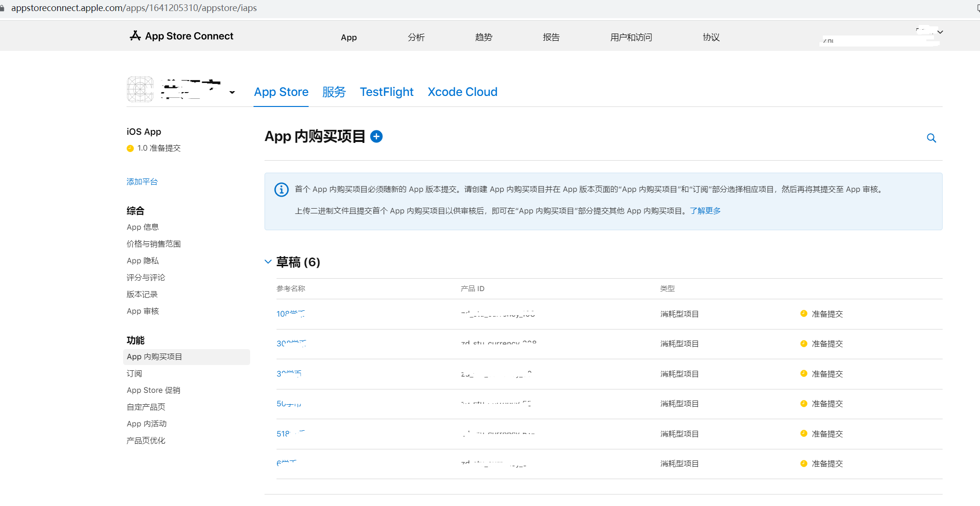This screenshot has height=506, width=980.
Task: Open the account menu chevron at top right
Action: tap(940, 32)
